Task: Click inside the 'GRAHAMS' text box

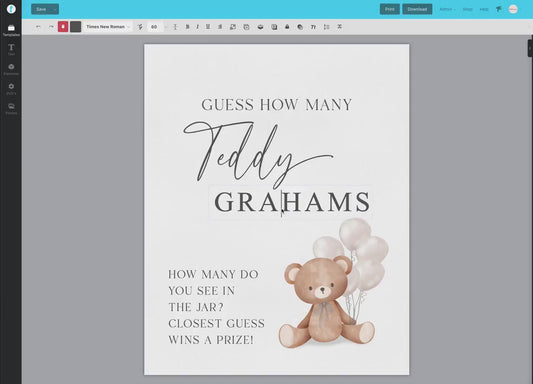Action: [x=292, y=202]
